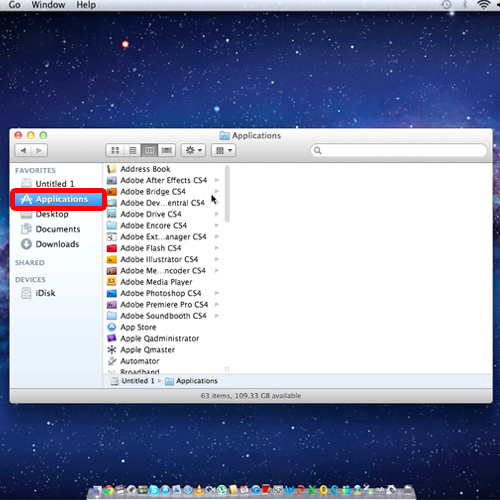Select the Apple Qmaster icon
Viewport: 500px width, 500px height.
pyautogui.click(x=112, y=350)
